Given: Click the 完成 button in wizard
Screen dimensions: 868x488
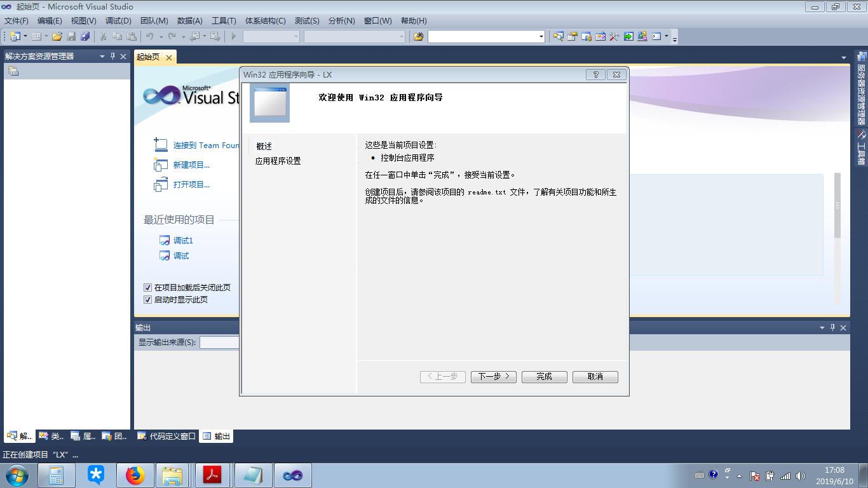Looking at the screenshot, I should [543, 376].
